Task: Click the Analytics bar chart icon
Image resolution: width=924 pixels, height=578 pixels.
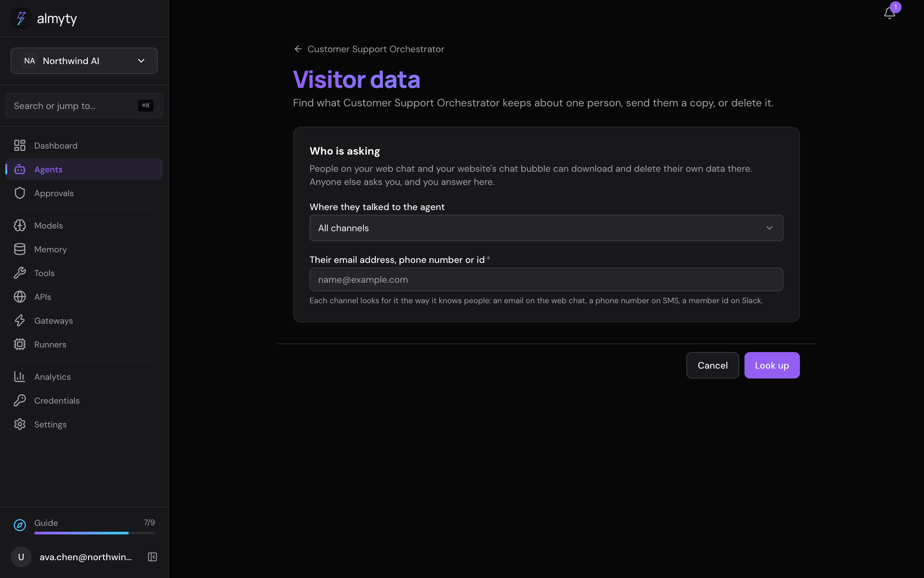Action: (x=20, y=377)
